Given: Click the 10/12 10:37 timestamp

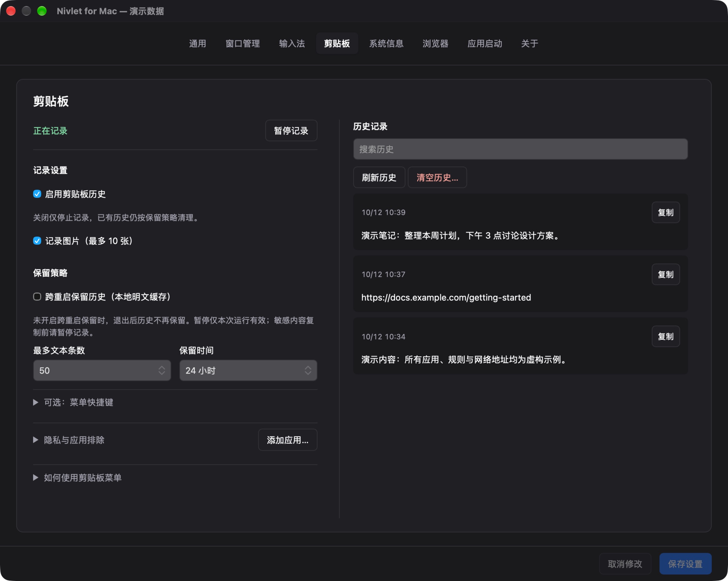Looking at the screenshot, I should tap(383, 274).
